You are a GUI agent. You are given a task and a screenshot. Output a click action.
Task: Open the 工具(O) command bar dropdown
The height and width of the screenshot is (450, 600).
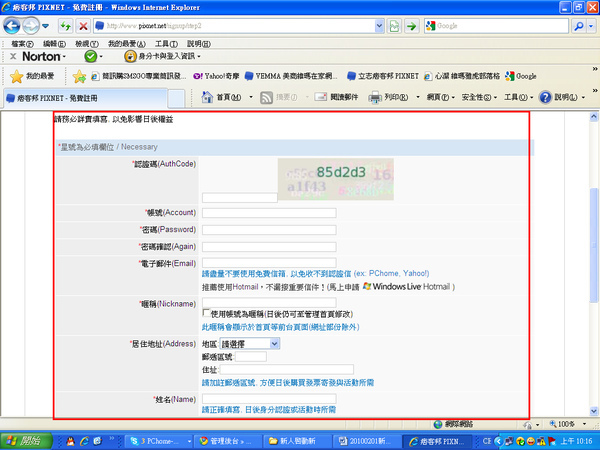click(x=518, y=98)
